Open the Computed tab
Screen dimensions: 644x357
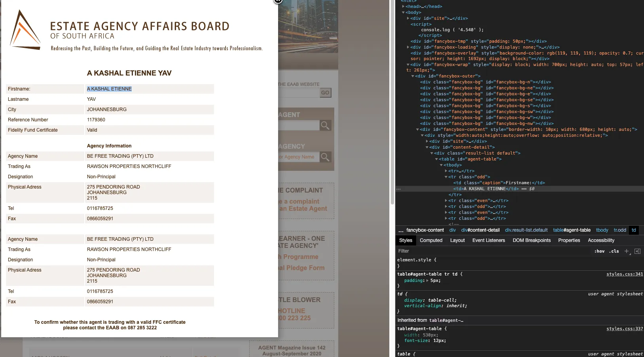click(x=431, y=240)
